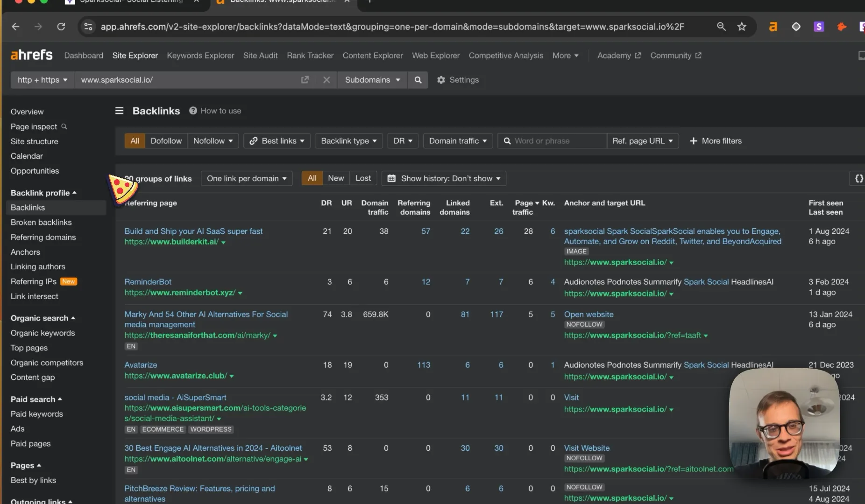Open Site Audit in top navigation
Viewport: 865px width, 504px height.
pos(260,56)
